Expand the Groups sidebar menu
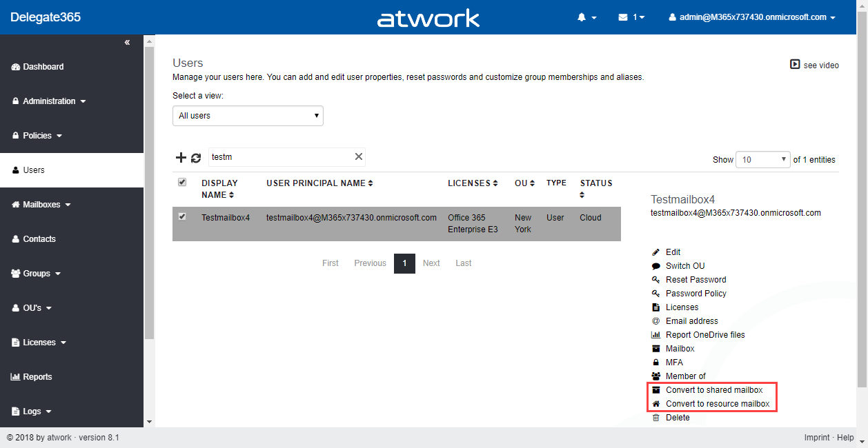The height and width of the screenshot is (448, 868). (37, 274)
